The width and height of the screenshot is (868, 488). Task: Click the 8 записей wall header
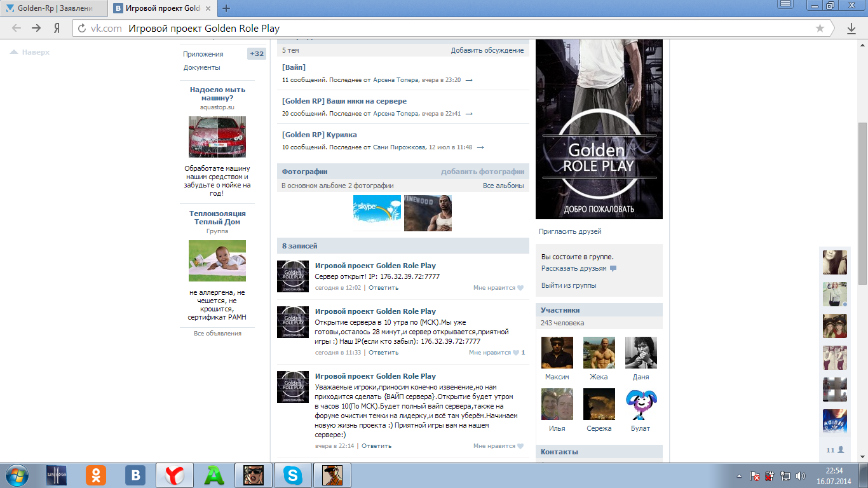[403, 246]
